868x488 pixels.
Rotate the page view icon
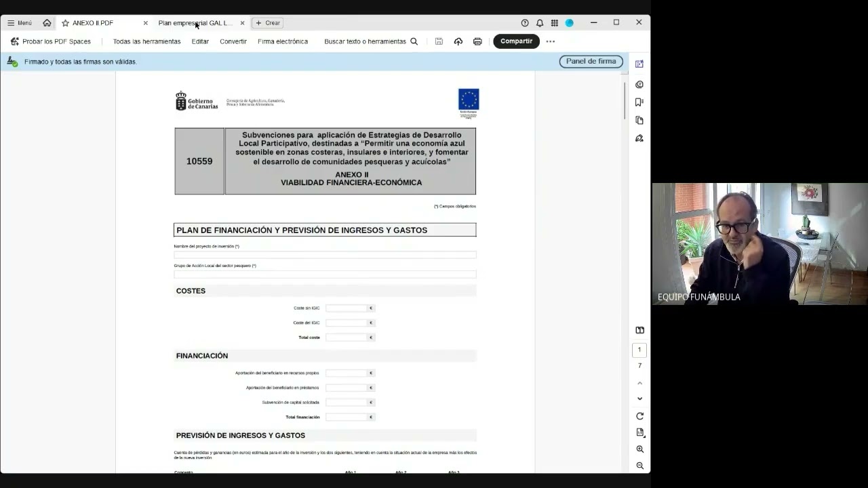pyautogui.click(x=639, y=416)
